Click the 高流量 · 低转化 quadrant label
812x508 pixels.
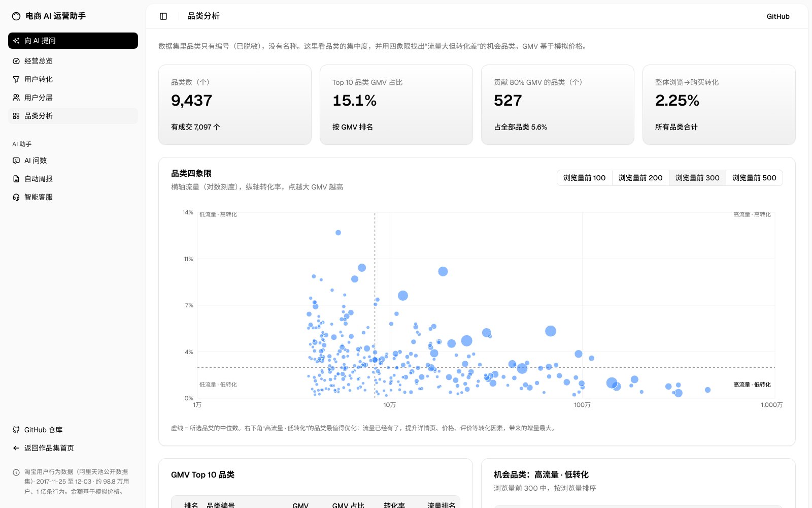pyautogui.click(x=752, y=385)
